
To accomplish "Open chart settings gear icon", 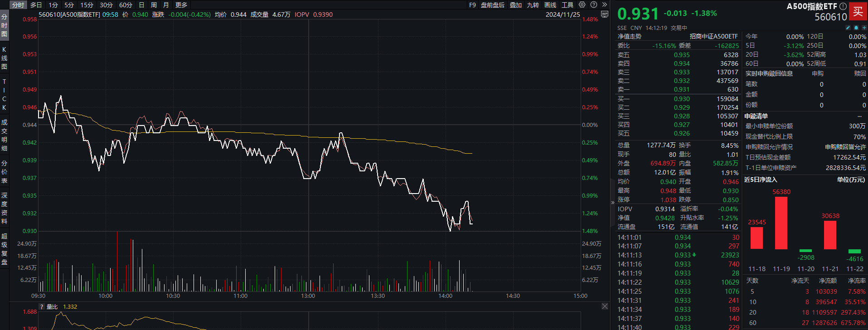I will pyautogui.click(x=582, y=5).
